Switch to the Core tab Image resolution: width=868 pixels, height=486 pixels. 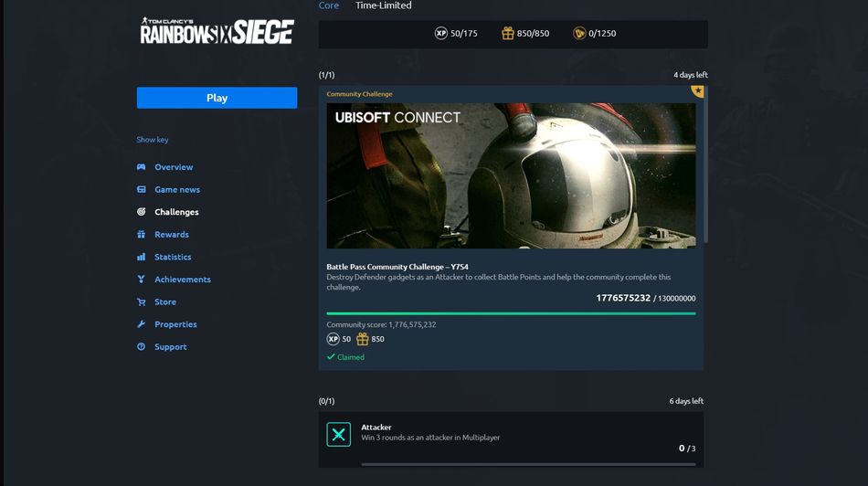click(x=328, y=5)
